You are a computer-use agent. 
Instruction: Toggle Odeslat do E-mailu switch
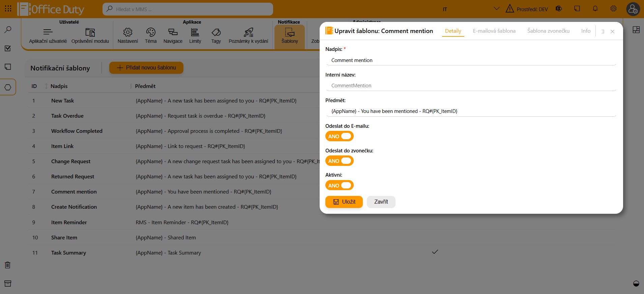coord(340,136)
